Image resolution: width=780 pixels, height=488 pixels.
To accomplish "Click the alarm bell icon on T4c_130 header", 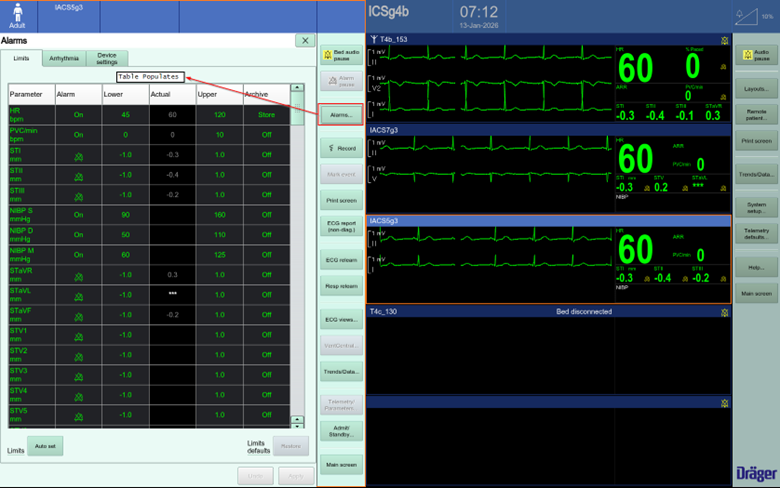I will [x=723, y=312].
